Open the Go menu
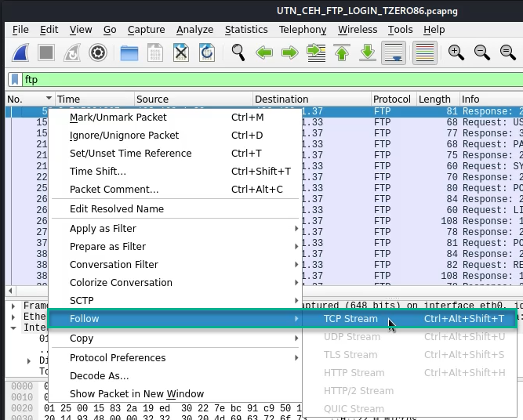The height and width of the screenshot is (420, 523). (110, 30)
